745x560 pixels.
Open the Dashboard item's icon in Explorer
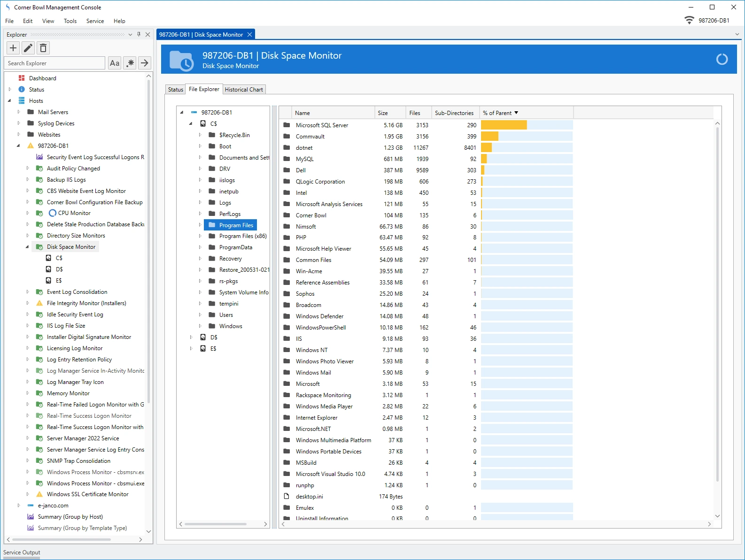(22, 78)
